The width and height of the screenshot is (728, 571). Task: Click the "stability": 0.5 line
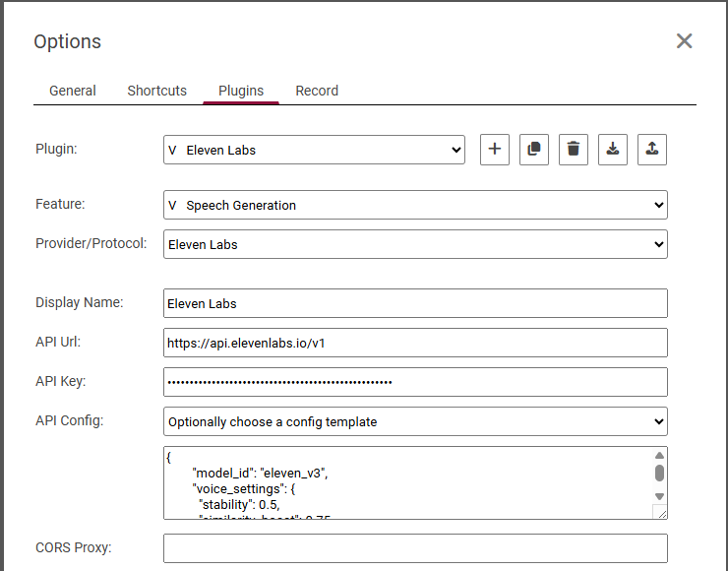239,505
